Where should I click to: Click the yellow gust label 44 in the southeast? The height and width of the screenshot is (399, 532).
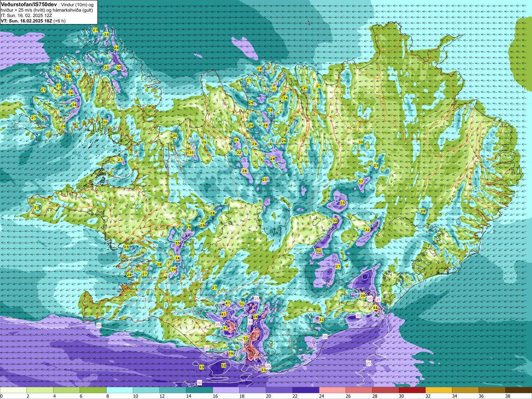375,308
